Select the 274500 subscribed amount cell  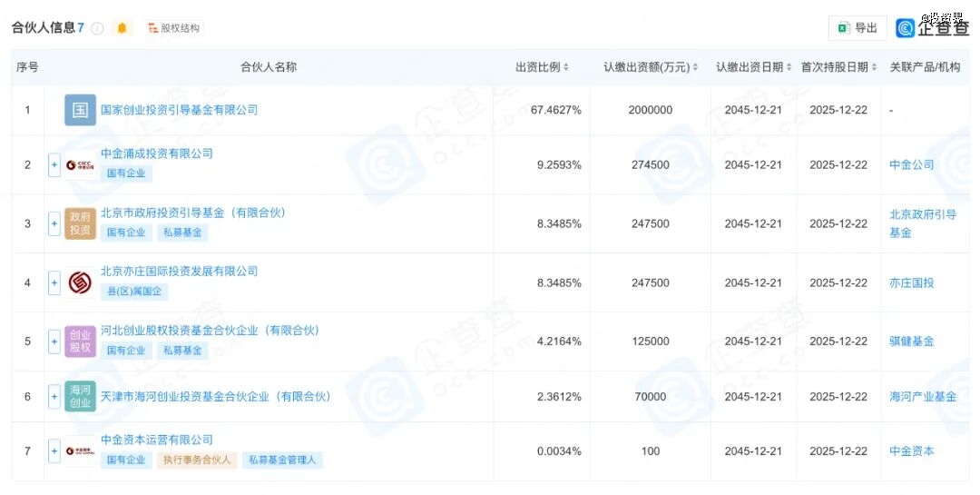click(x=651, y=165)
